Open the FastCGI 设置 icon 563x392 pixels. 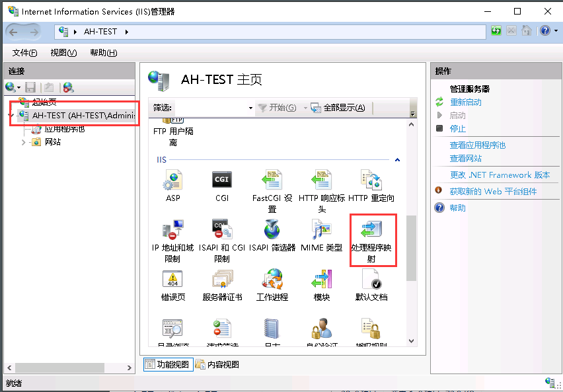tap(272, 180)
